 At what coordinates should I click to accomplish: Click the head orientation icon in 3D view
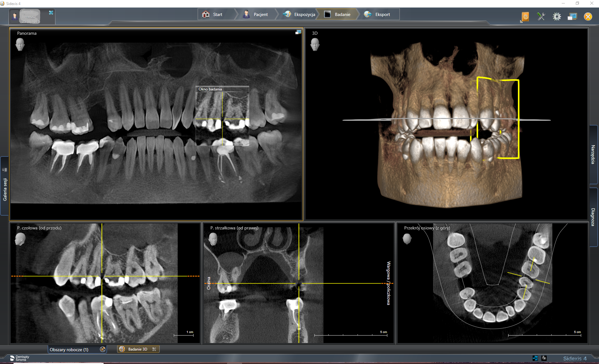click(x=315, y=44)
